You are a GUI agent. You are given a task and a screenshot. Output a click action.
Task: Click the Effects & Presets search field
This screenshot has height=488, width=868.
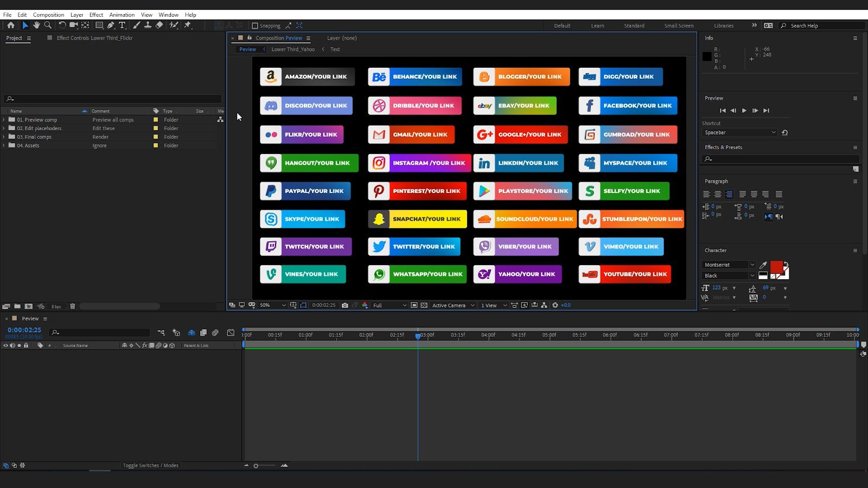tap(781, 159)
